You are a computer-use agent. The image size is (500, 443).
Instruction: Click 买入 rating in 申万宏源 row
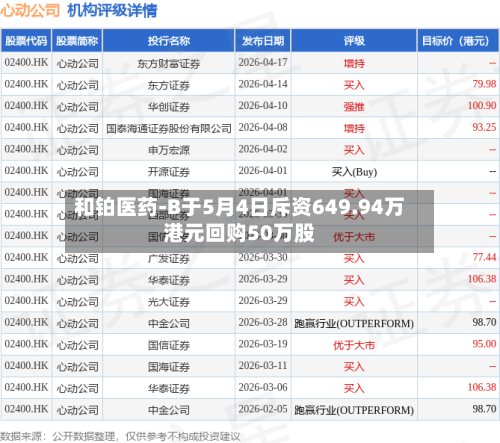coord(354,150)
